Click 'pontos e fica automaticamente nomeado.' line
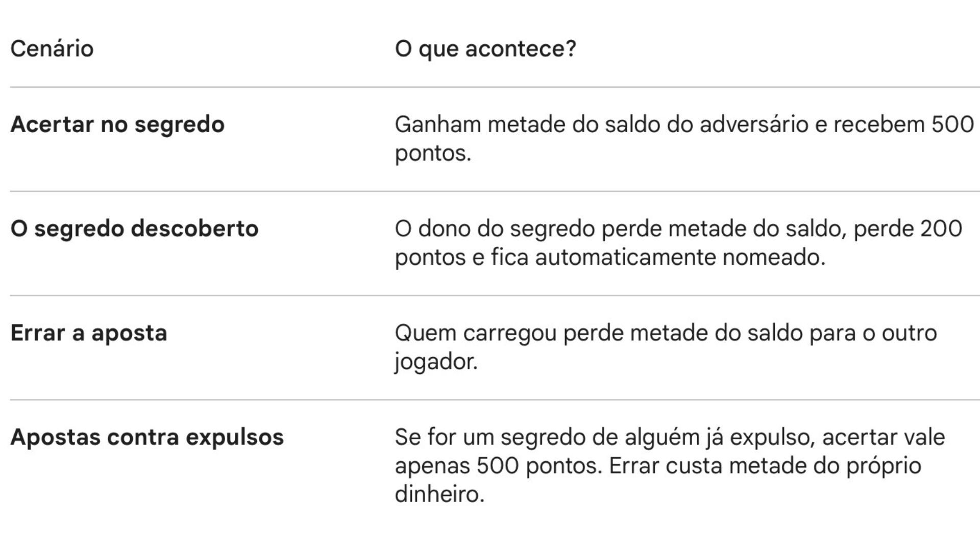 (610, 257)
